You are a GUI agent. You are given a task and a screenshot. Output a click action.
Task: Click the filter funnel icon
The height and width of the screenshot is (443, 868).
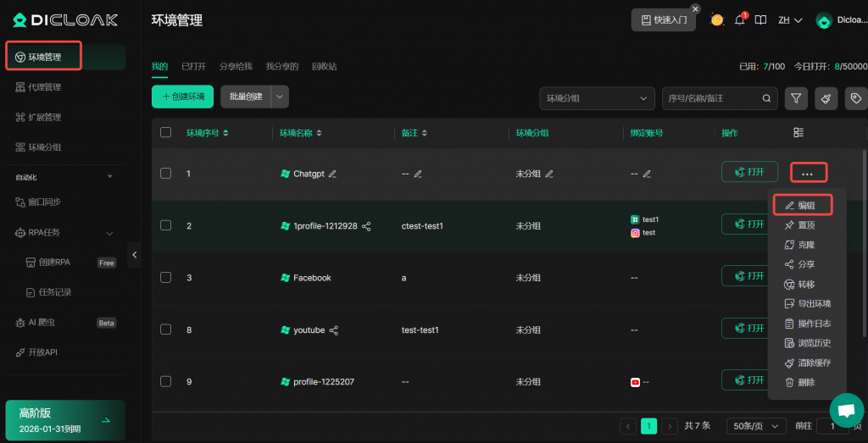point(796,98)
